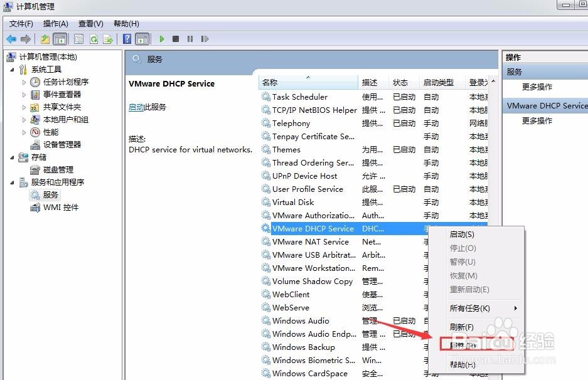Click the Refresh toolbar icon
This screenshot has width=588, height=380.
(94, 39)
